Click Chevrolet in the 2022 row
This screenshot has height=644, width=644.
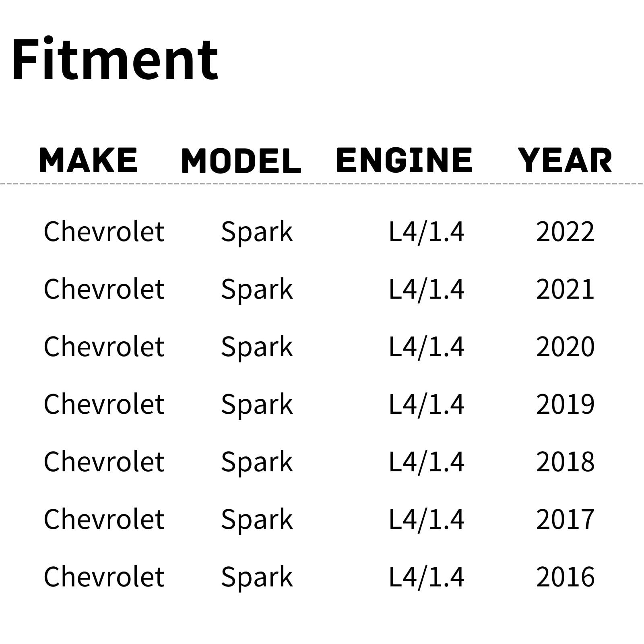(x=104, y=232)
